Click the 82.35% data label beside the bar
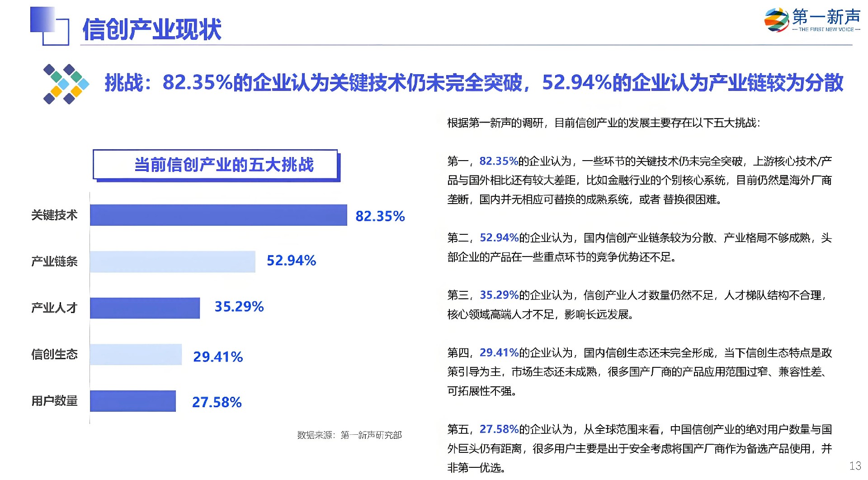This screenshot has width=868, height=480. point(380,216)
